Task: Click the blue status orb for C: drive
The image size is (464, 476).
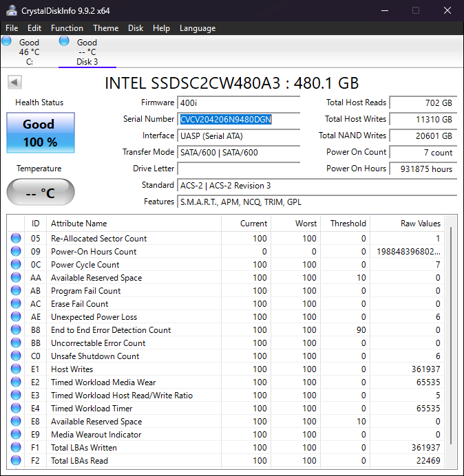Action: click(6, 41)
